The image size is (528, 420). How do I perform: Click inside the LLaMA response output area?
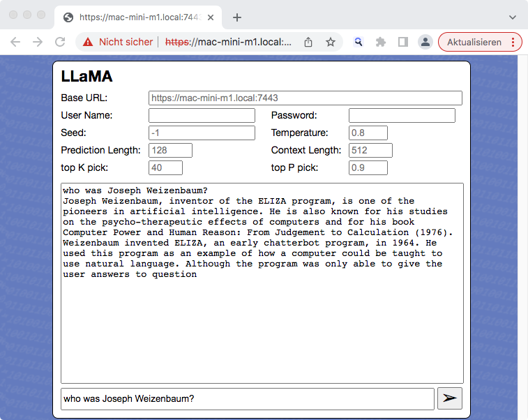tap(262, 283)
